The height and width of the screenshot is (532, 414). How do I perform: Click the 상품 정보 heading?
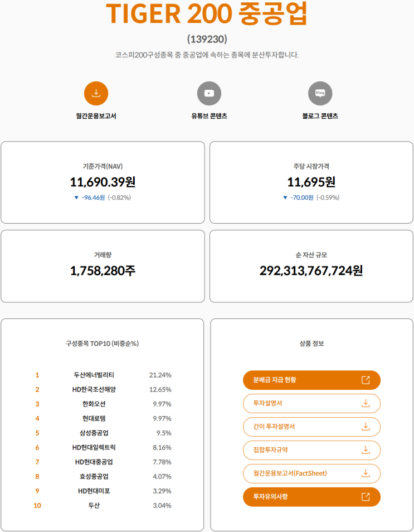click(x=311, y=344)
